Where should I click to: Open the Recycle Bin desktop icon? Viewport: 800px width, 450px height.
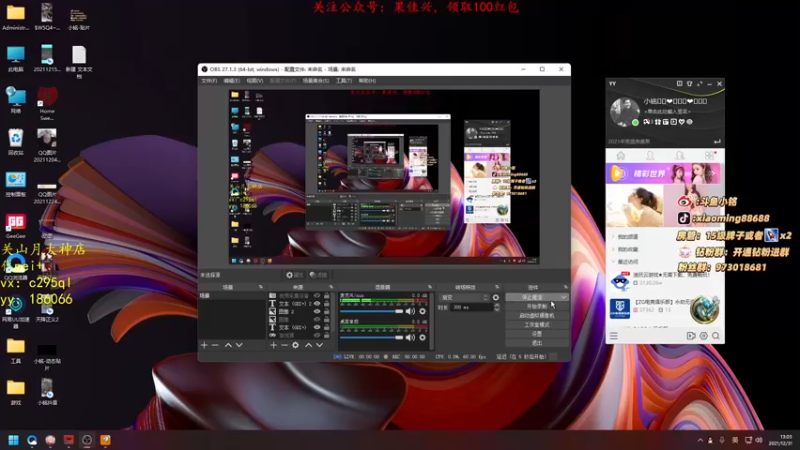coord(16,141)
